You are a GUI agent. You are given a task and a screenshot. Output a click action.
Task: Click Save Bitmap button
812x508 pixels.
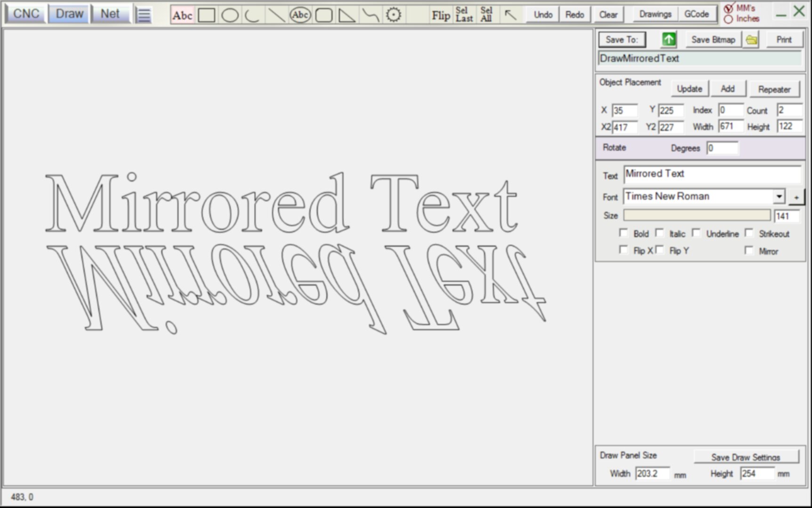point(713,40)
